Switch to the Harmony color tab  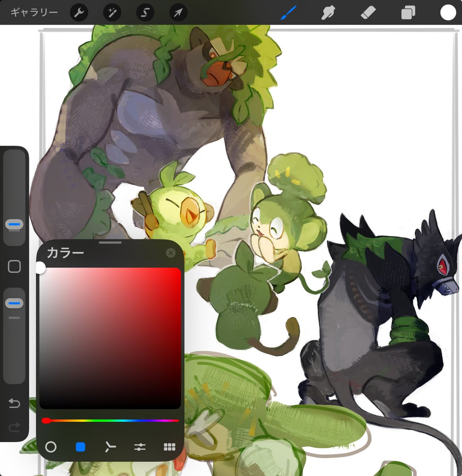click(110, 447)
